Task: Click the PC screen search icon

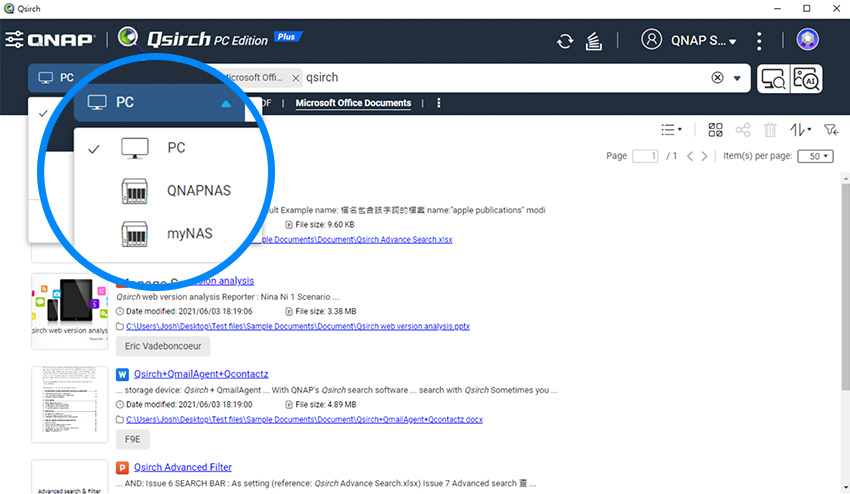Action: (772, 78)
